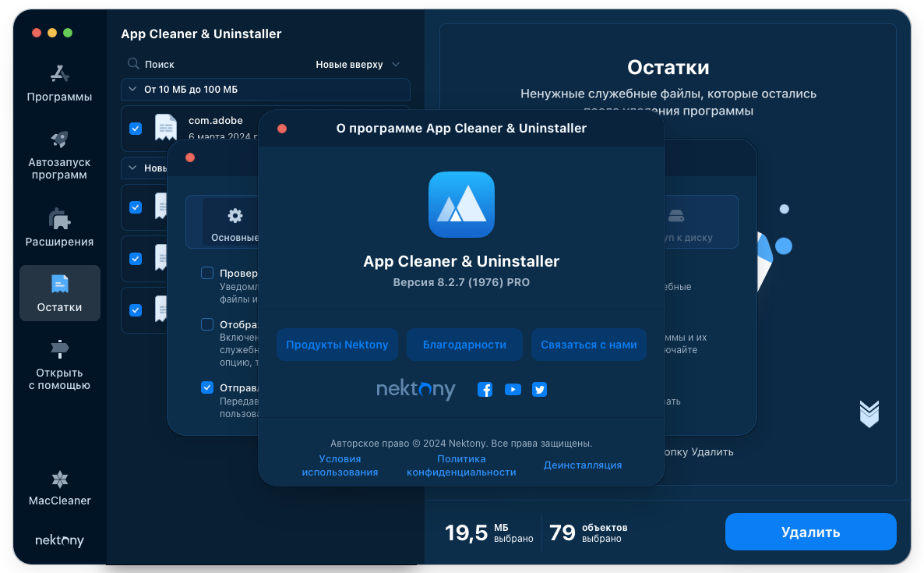Open Nektony Facebook page icon
The width and height of the screenshot is (924, 573).
[x=485, y=390]
